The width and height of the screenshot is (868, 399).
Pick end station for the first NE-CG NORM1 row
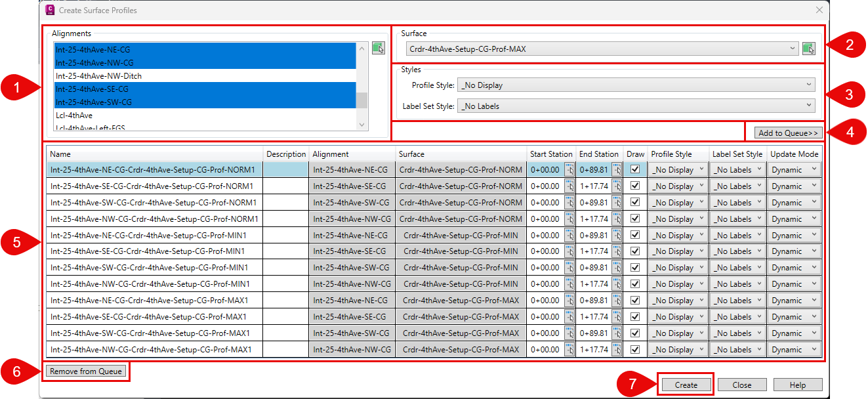pos(617,170)
